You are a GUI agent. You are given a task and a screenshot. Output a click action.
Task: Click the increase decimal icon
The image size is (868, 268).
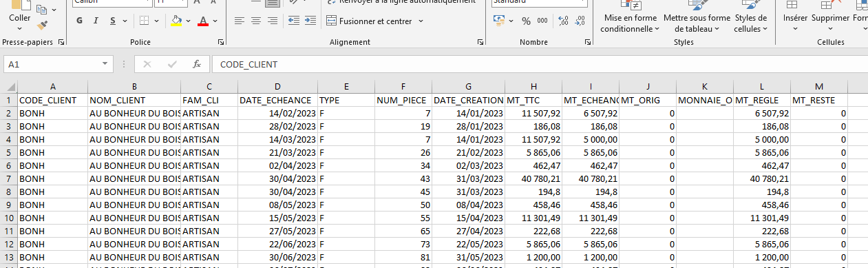(x=564, y=21)
